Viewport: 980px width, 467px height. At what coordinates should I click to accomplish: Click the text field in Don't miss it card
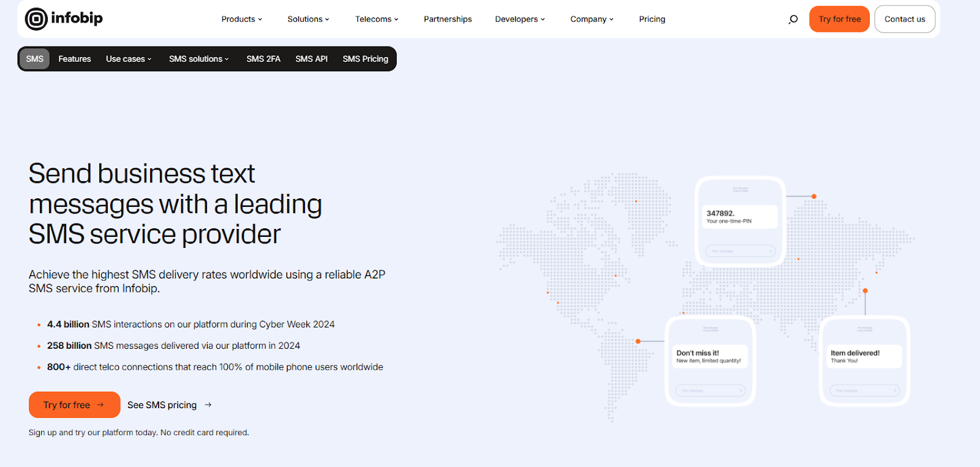point(710,390)
